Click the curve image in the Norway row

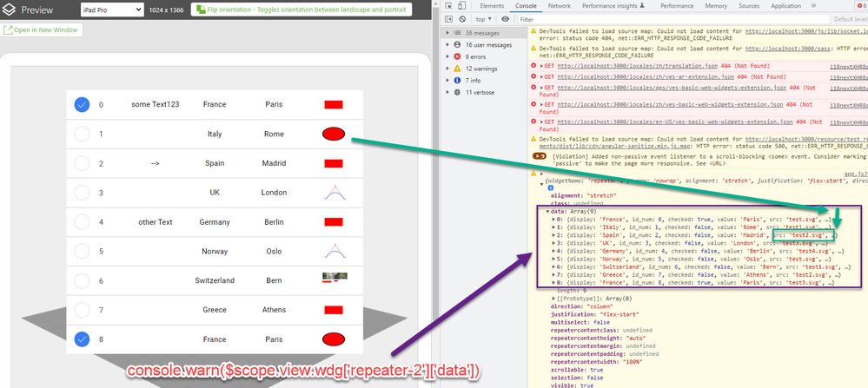pos(335,251)
